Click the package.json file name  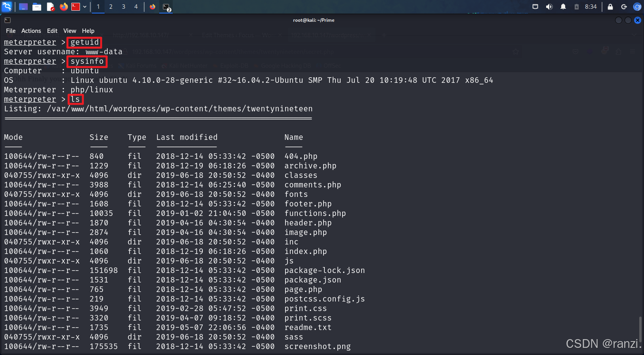point(312,280)
